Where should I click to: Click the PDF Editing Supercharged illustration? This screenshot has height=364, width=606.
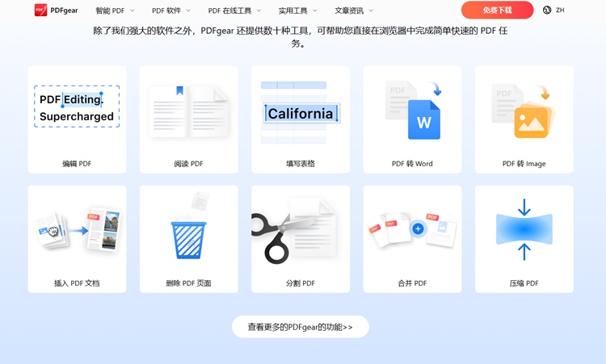[x=77, y=107]
